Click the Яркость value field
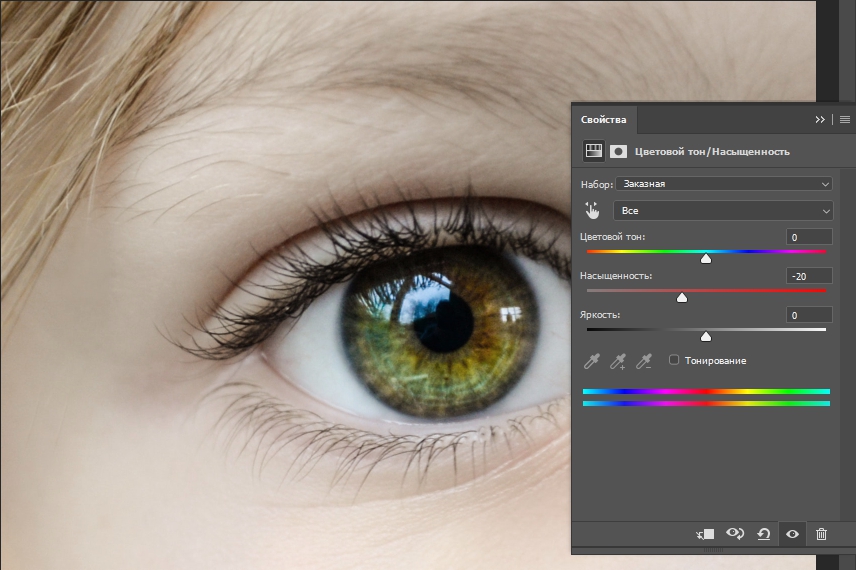 pos(809,315)
